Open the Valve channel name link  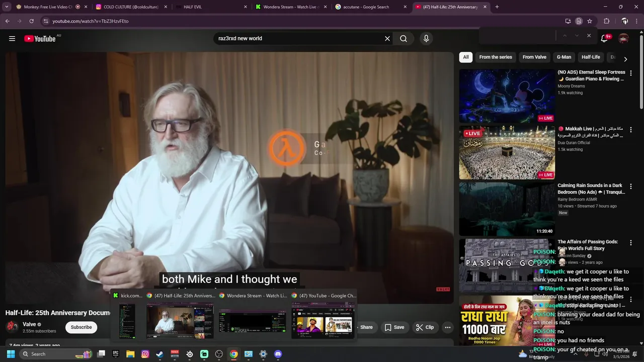click(29, 324)
